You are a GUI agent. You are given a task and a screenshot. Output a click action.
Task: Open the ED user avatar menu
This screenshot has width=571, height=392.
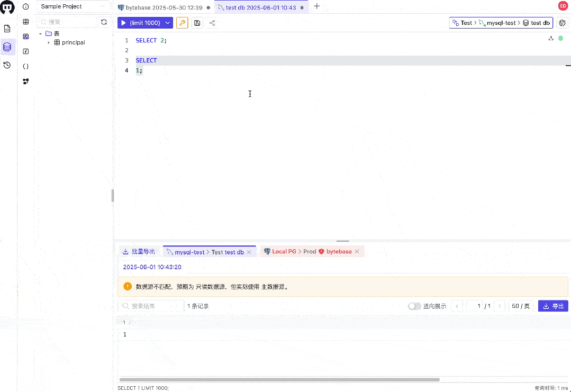click(563, 6)
